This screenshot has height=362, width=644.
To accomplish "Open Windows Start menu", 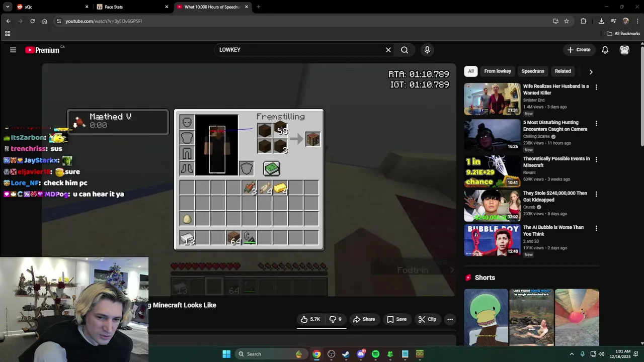I will coord(226,354).
